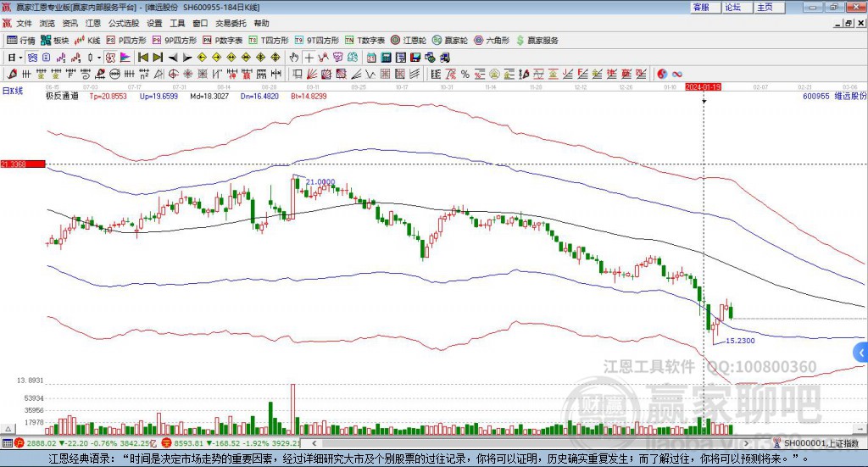Select the Gann fan lines tool

pos(312,74)
